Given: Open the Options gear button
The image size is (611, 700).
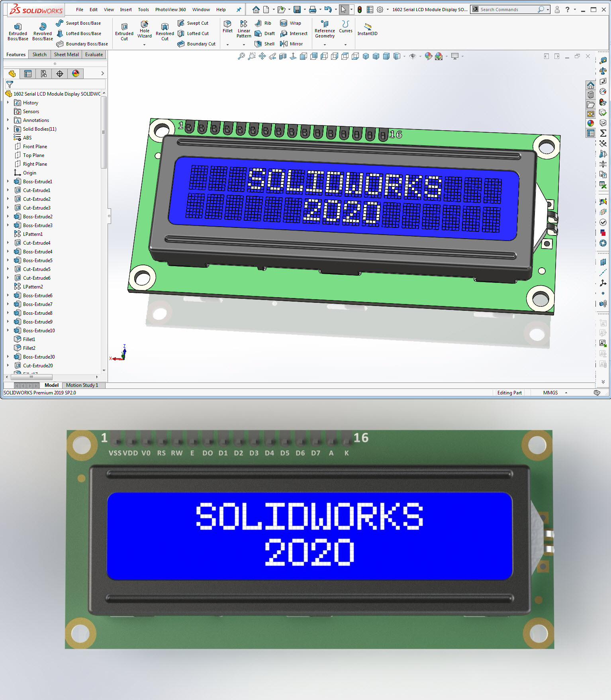Looking at the screenshot, I should (380, 10).
